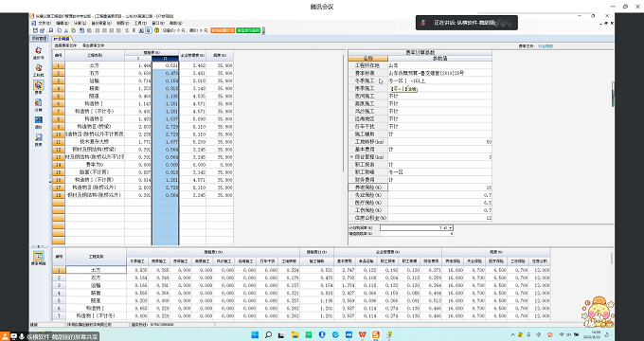644x341 pixels.
Task: Click vertical scrollbar of lower detail table
Action: point(612,259)
